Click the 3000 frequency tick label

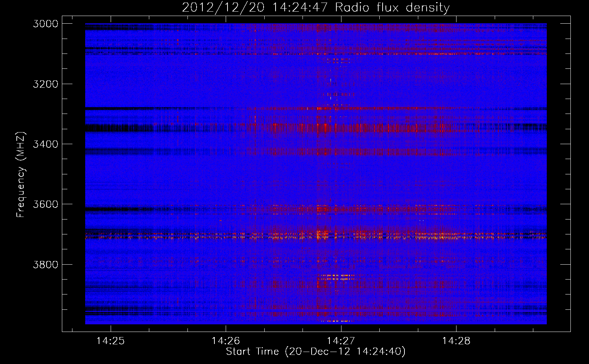46,24
